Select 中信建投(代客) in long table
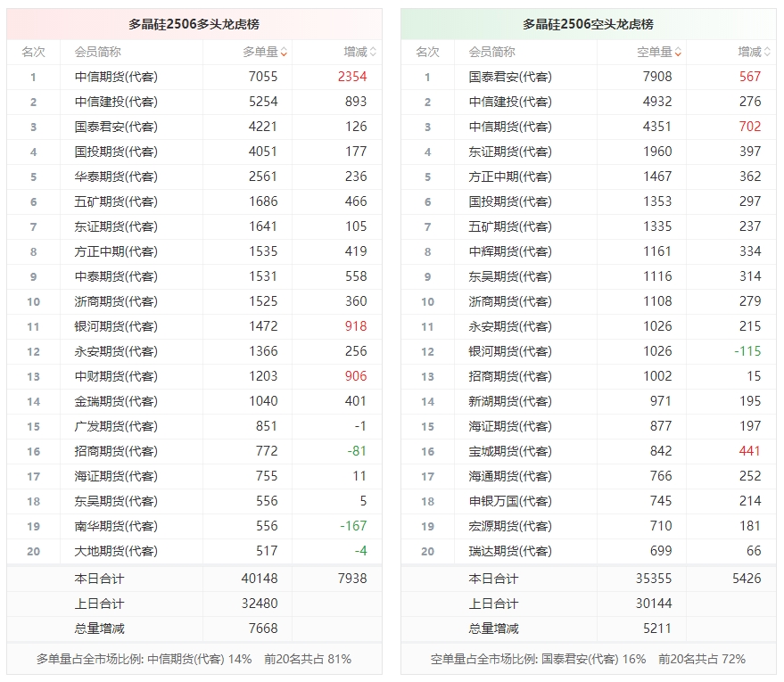This screenshot has width=784, height=682. tap(116, 102)
